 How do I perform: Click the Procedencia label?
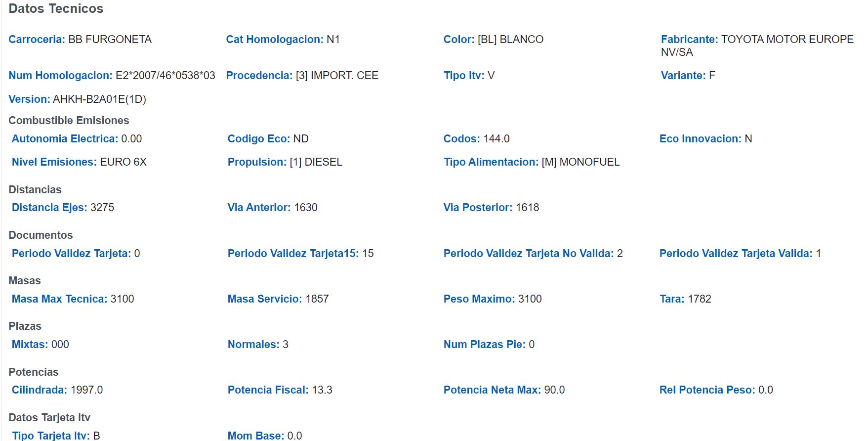(x=259, y=76)
